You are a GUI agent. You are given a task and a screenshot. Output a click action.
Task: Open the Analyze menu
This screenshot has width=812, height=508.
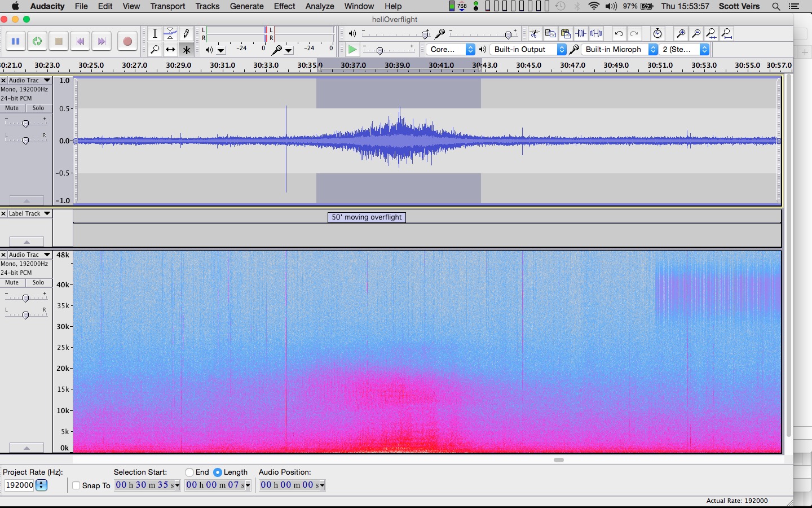(x=320, y=6)
